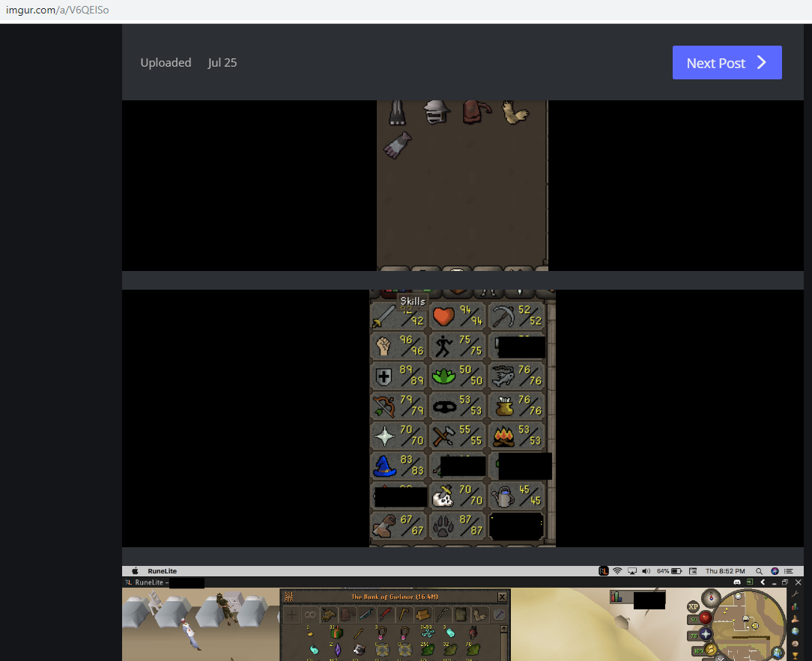Toggle quick prayers orb showing 70
This screenshot has width=812, height=661.
(x=706, y=635)
